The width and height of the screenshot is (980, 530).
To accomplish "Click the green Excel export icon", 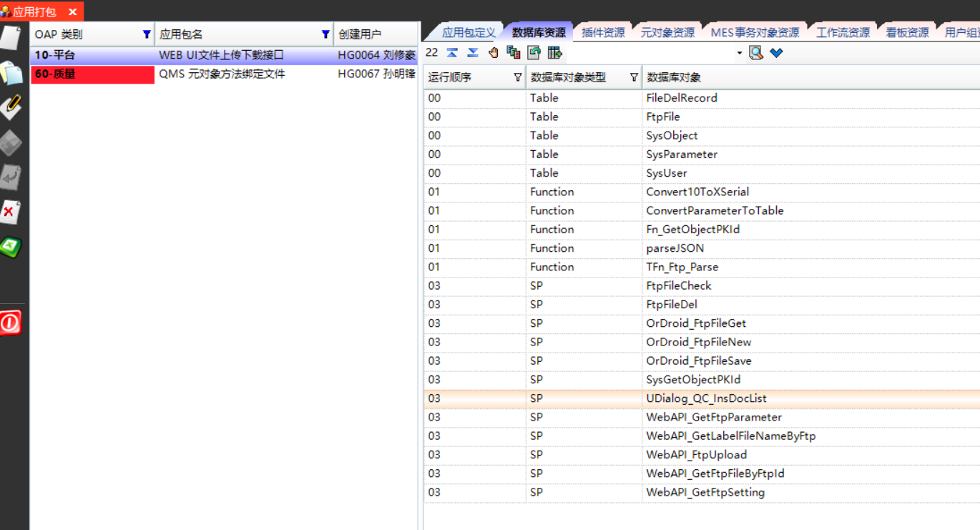I will pos(10,247).
